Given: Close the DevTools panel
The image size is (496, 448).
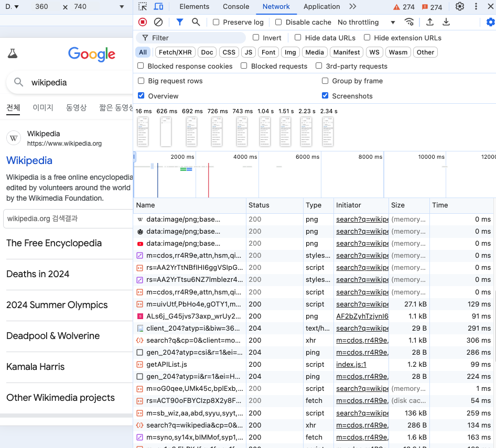Looking at the screenshot, I should point(491,6).
